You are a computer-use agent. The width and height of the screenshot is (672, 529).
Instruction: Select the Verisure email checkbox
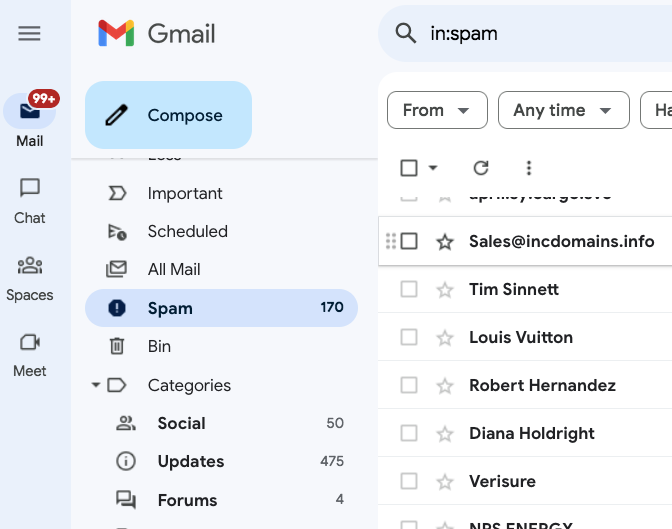tap(409, 481)
